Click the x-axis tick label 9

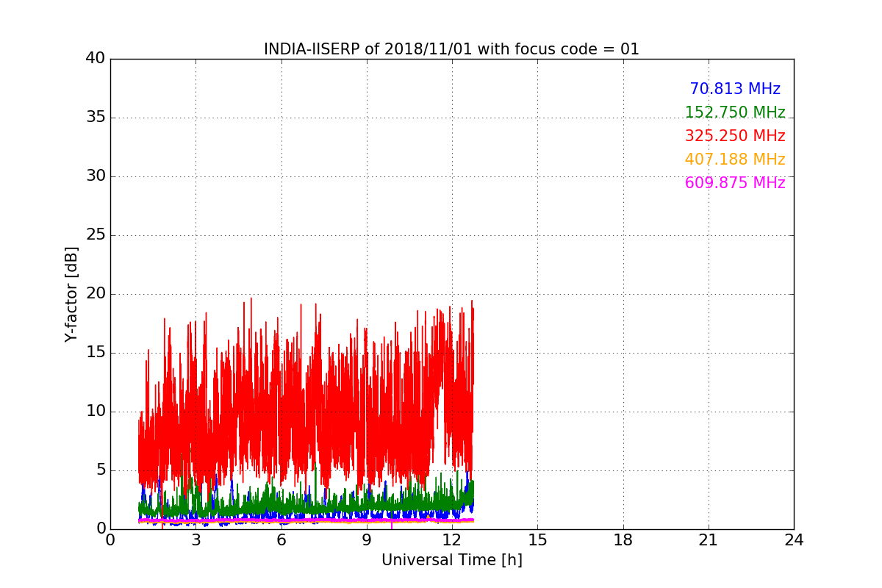coord(367,539)
